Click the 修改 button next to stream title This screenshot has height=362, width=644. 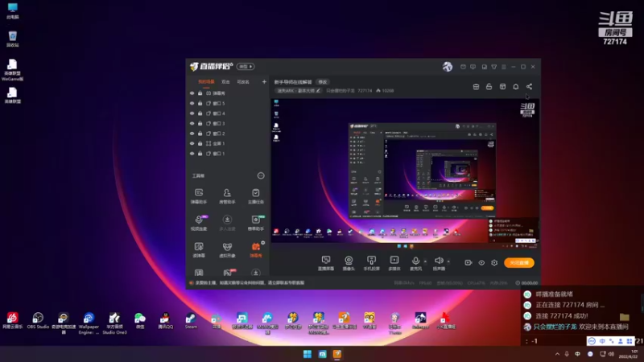pyautogui.click(x=323, y=82)
